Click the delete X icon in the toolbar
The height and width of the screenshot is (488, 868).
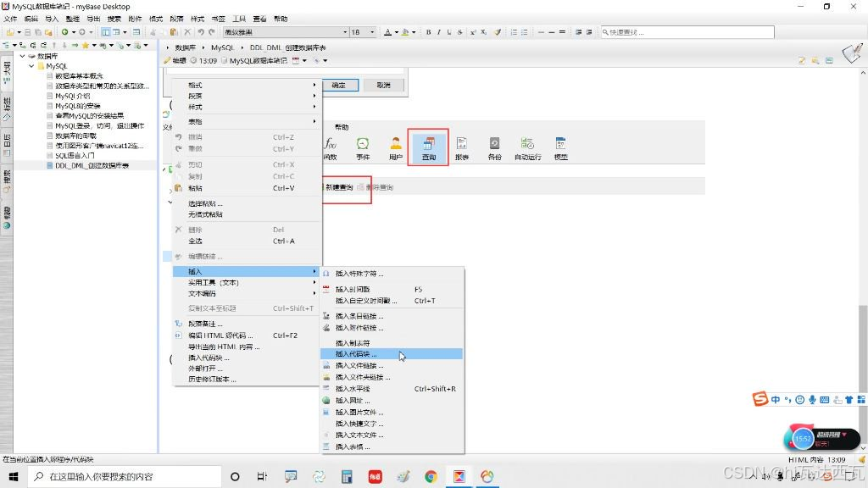pos(187,32)
